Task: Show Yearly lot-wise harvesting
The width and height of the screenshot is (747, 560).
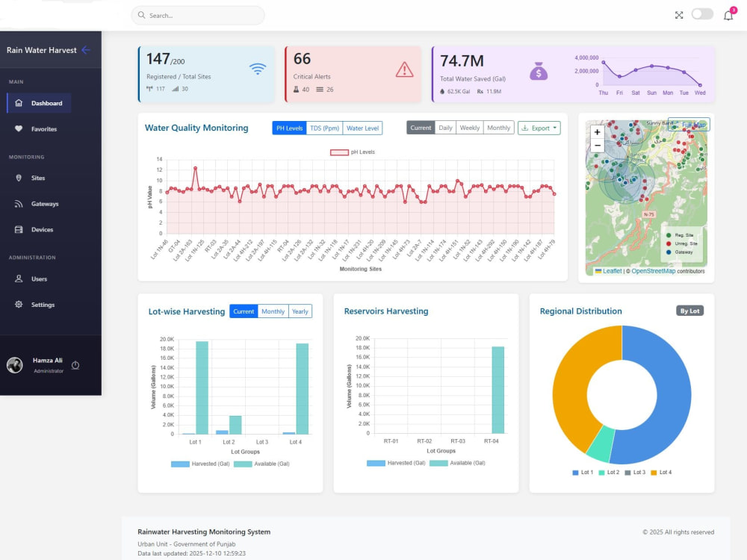Action: (x=300, y=311)
